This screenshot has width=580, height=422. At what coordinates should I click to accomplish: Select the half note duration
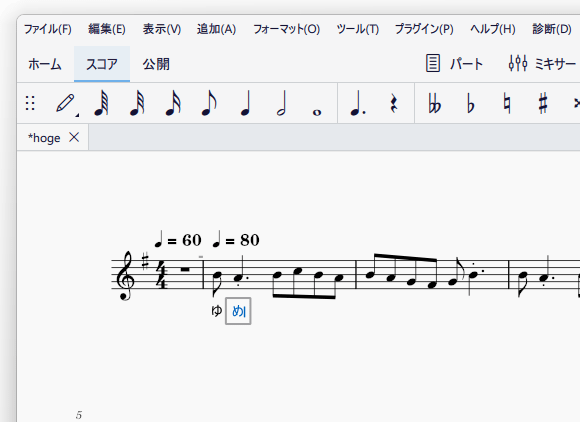click(281, 104)
